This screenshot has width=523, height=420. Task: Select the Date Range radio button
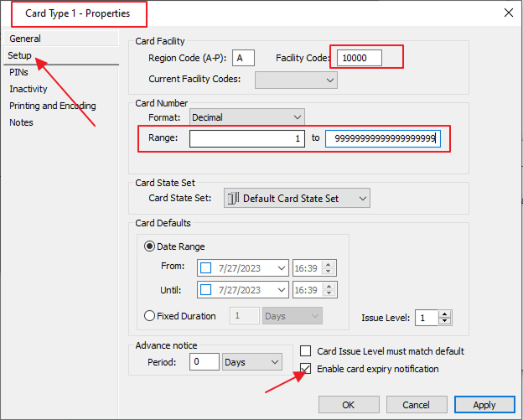tap(150, 246)
